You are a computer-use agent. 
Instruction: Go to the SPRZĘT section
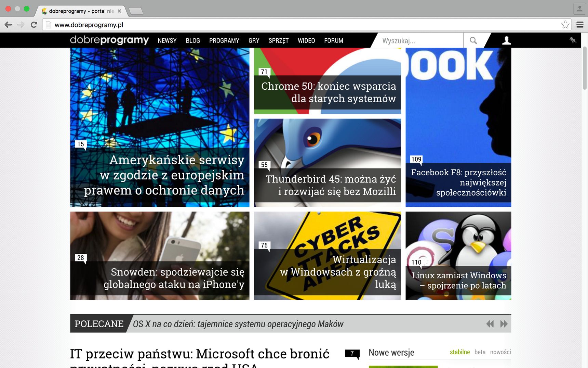279,40
